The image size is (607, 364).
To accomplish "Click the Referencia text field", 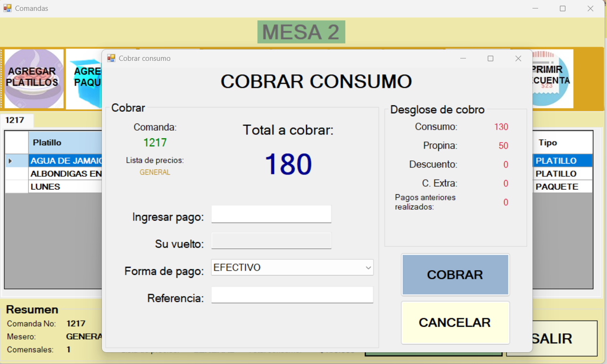I will (x=292, y=295).
